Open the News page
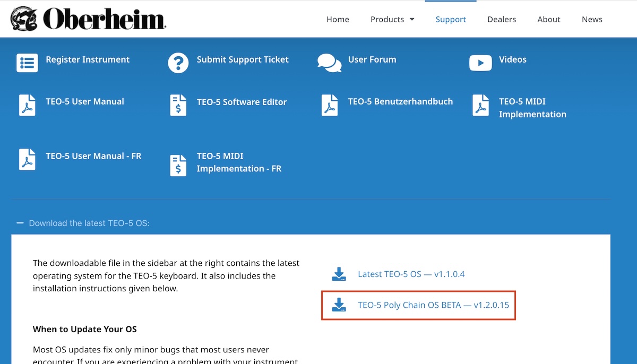 (x=592, y=19)
